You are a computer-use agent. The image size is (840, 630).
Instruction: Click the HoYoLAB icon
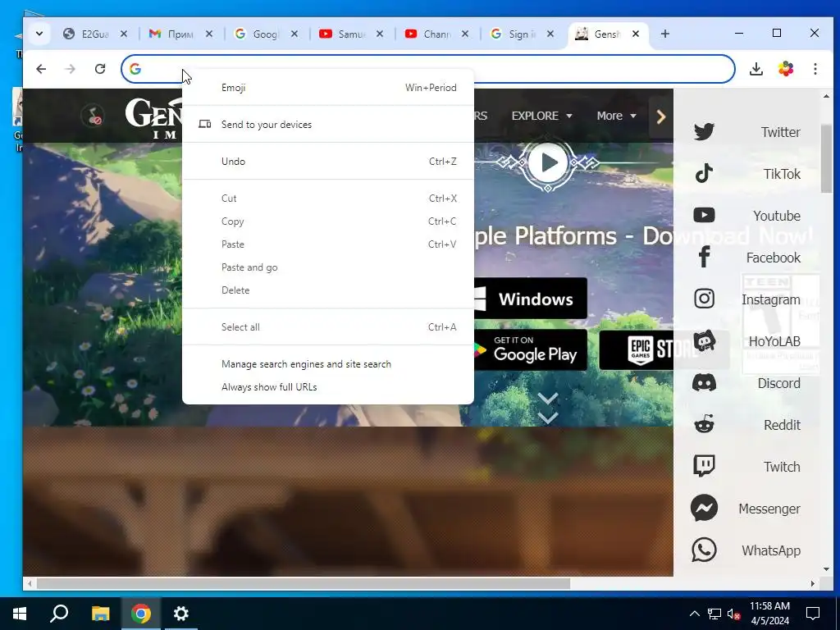pyautogui.click(x=704, y=340)
